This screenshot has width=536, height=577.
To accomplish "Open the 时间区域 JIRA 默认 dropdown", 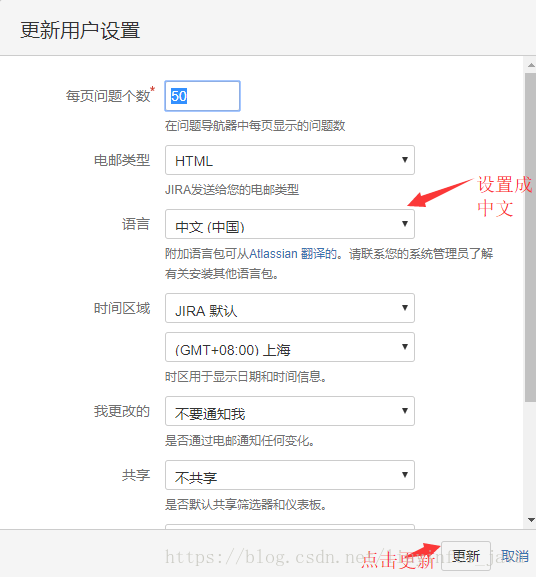I will click(290, 308).
